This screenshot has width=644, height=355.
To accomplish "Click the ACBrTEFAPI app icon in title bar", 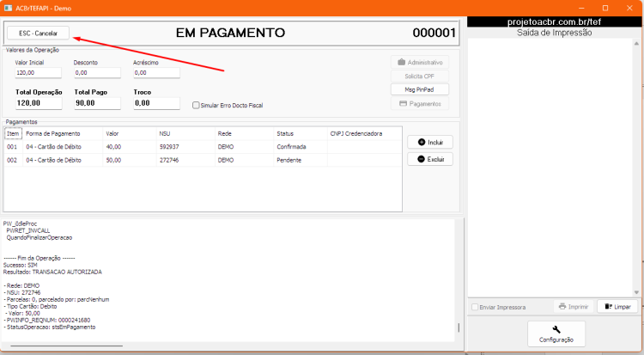I will [8, 8].
